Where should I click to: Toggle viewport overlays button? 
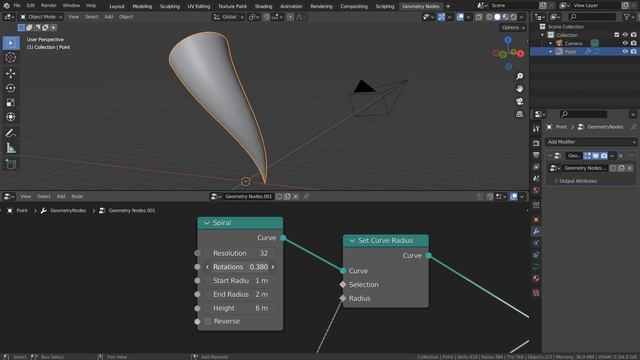[460, 17]
